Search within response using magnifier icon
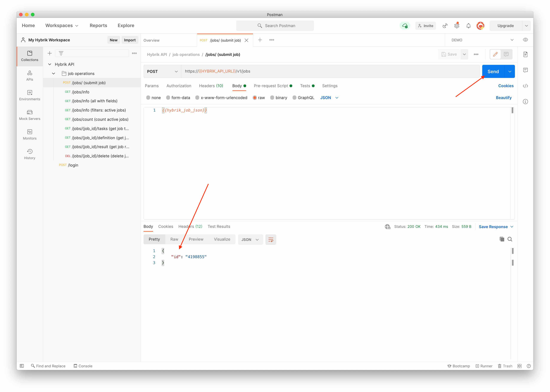 510,239
